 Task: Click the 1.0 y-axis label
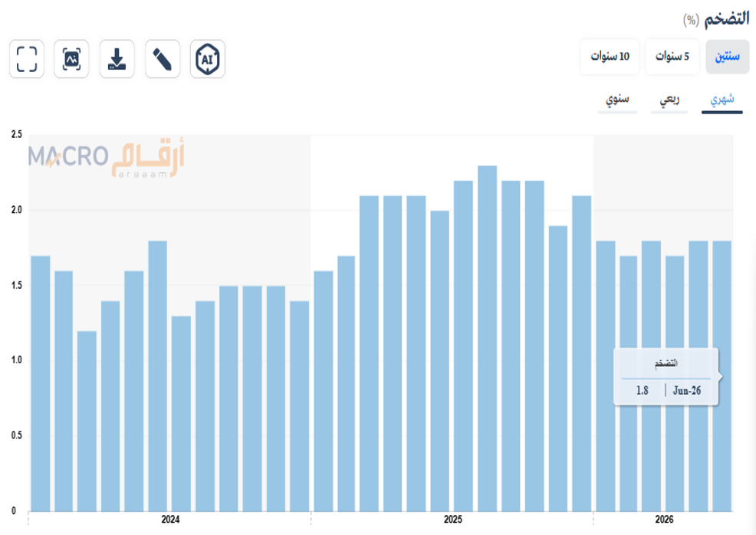17,360
